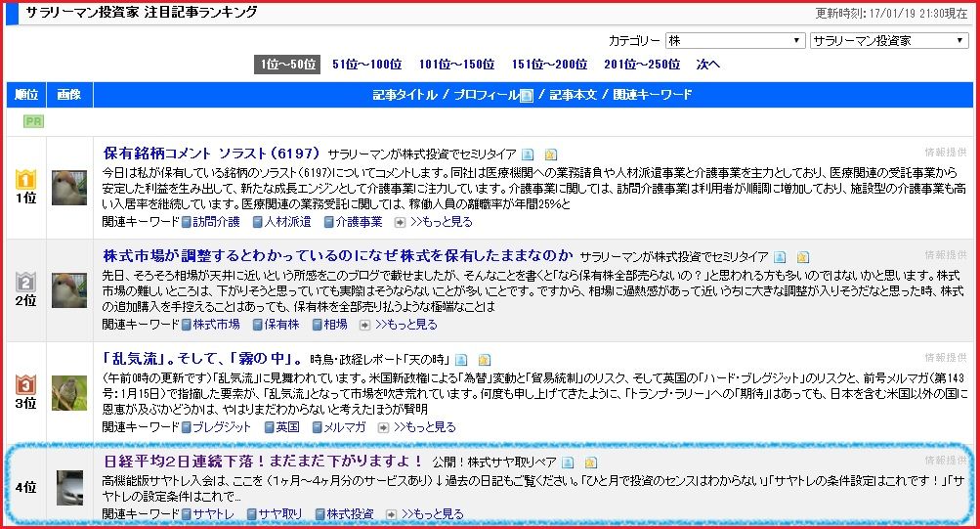Open article 「乱気流」。そして、「霧の中」。
980x529 pixels.
point(202,359)
